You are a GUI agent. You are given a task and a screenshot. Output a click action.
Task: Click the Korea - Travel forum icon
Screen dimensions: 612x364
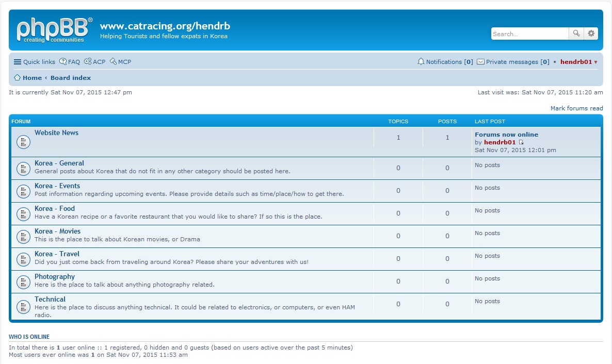point(23,259)
